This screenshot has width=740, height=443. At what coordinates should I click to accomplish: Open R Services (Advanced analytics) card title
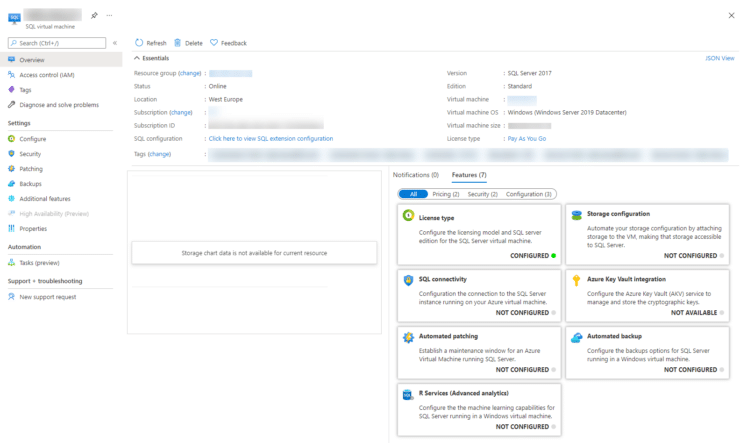(x=464, y=393)
